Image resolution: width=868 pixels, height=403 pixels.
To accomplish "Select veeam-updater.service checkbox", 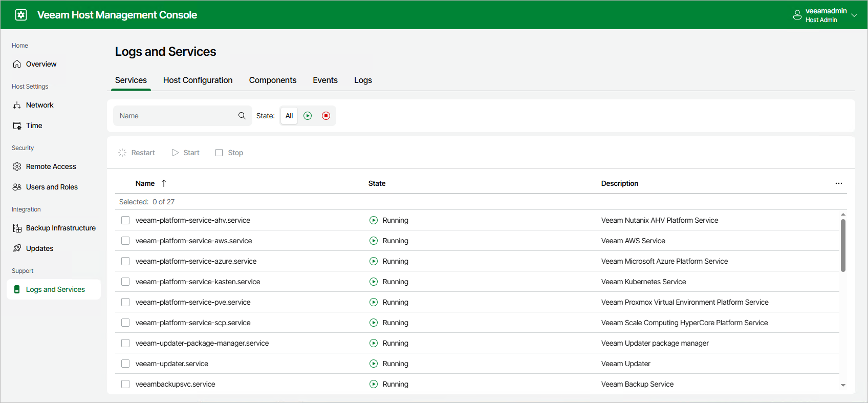I will [125, 364].
